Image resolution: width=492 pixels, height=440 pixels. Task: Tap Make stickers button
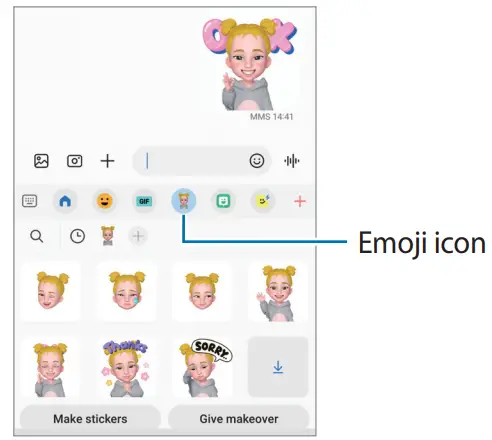click(x=90, y=419)
